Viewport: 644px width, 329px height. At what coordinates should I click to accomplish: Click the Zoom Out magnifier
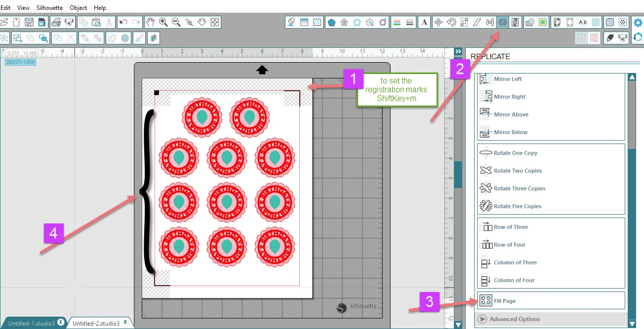click(176, 22)
